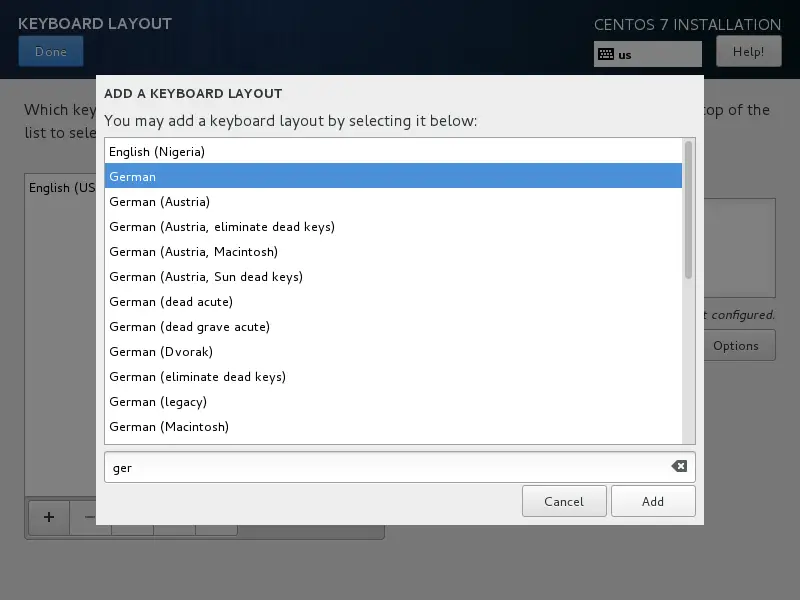Screen dimensions: 800x600
Task: Select the highlighted German layout
Action: (x=393, y=176)
